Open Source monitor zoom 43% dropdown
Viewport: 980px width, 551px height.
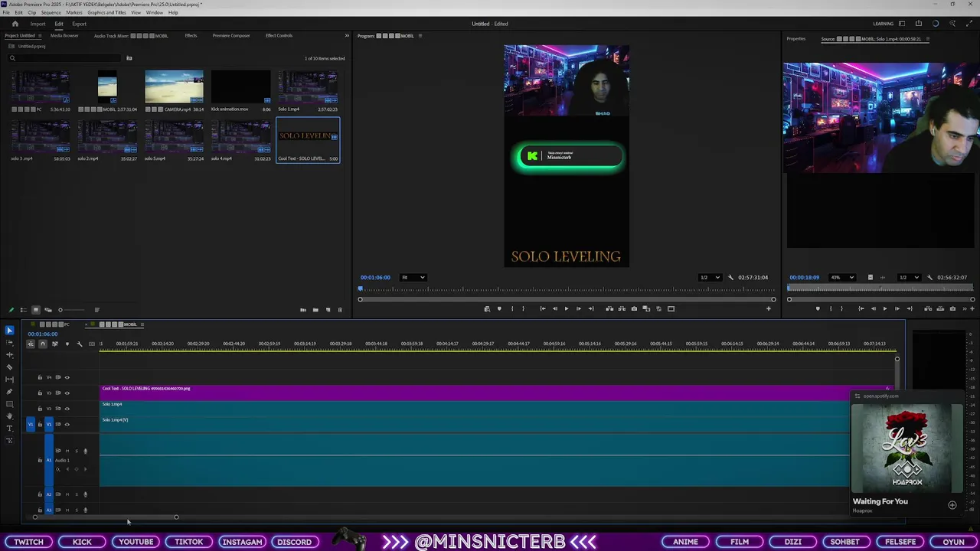tap(841, 277)
